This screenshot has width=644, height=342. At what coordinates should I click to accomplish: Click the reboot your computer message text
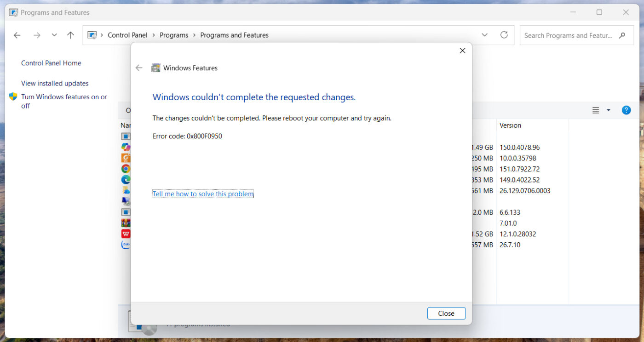272,118
